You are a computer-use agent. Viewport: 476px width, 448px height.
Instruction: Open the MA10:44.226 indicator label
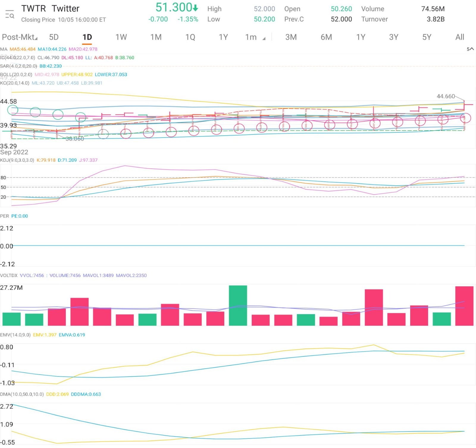[x=52, y=49]
